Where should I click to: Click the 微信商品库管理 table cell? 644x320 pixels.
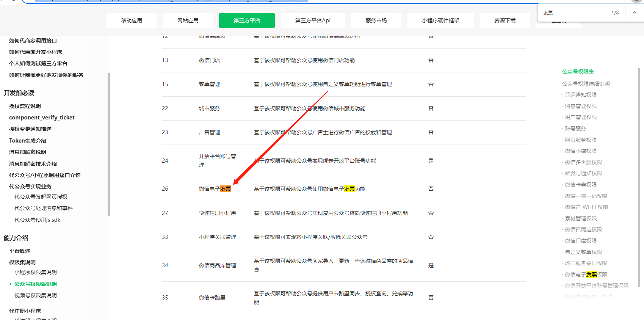[x=218, y=265]
